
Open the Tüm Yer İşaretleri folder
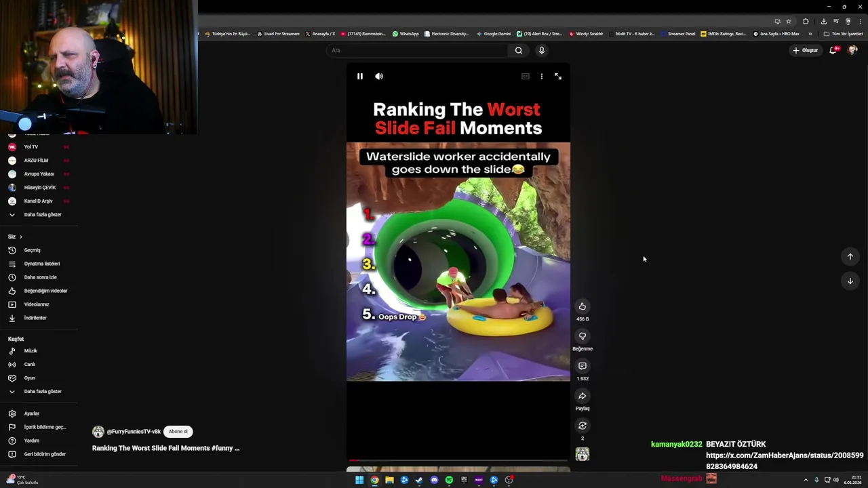click(x=844, y=34)
